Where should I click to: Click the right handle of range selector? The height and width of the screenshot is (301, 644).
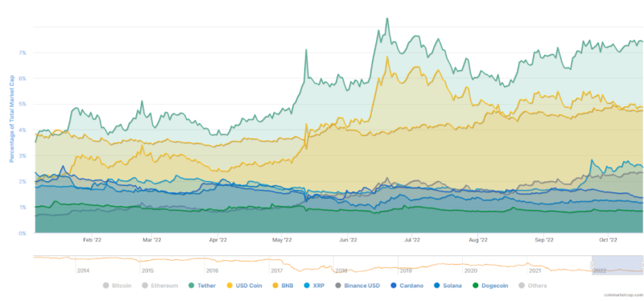(x=642, y=265)
